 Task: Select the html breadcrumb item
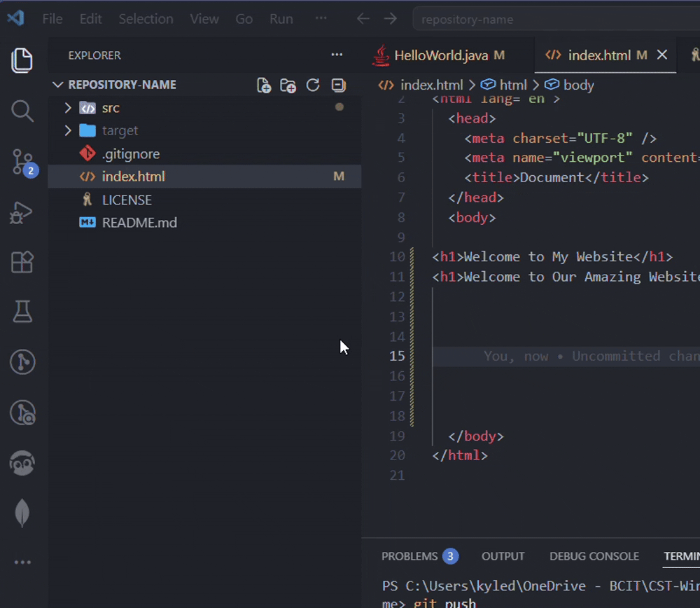[514, 85]
